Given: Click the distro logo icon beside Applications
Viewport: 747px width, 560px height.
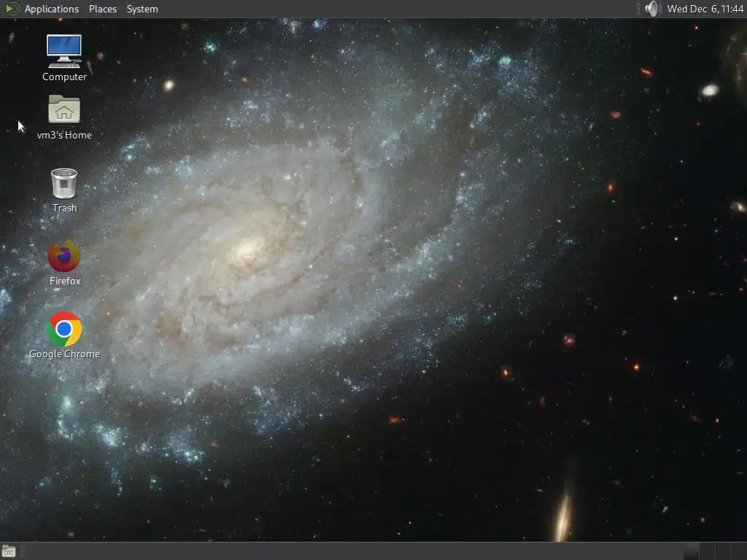Looking at the screenshot, I should pos(12,9).
